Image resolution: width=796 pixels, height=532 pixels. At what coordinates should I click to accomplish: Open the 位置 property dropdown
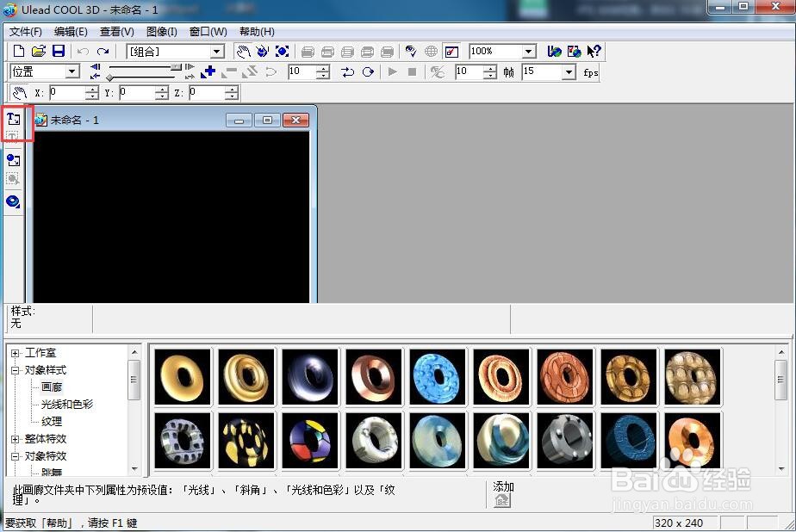72,71
